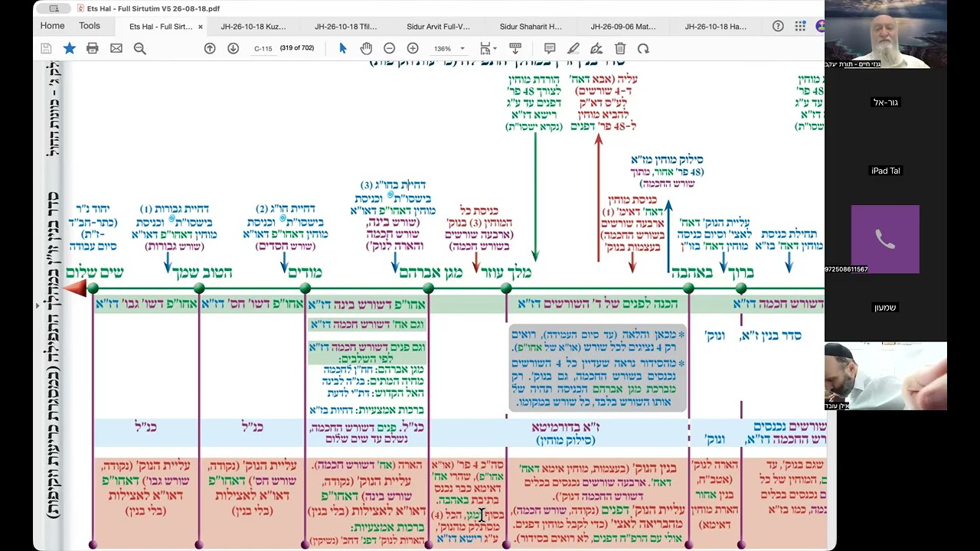Bookmark the file with the star icon
The image size is (980, 551).
tap(69, 48)
